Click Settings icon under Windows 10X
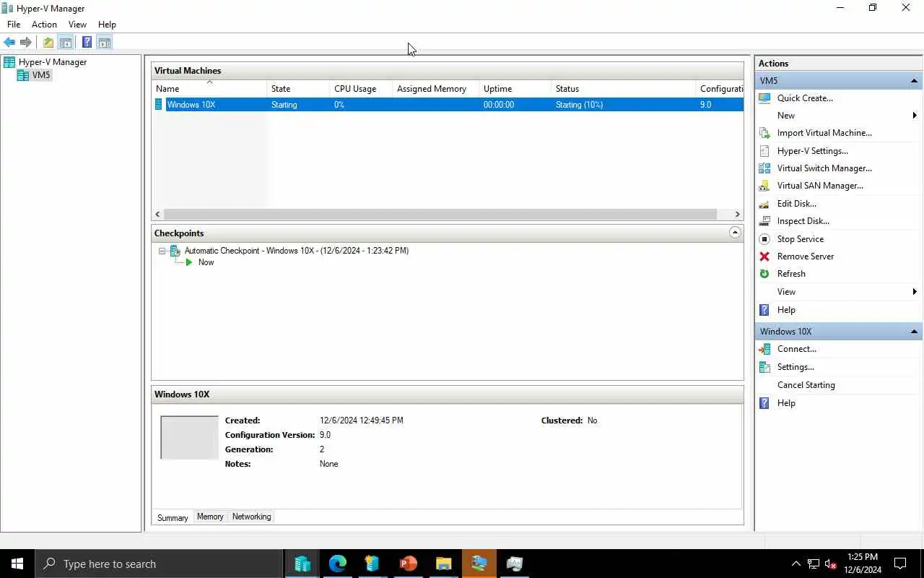The height and width of the screenshot is (578, 924). tap(764, 367)
